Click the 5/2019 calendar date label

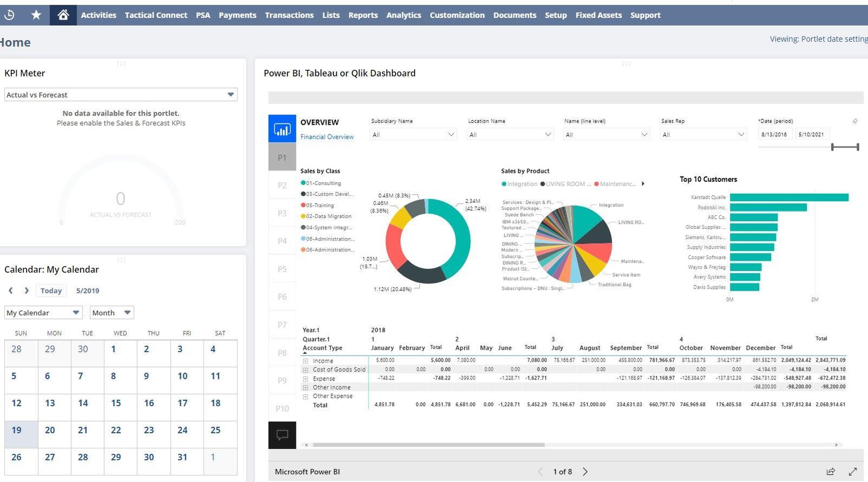[x=87, y=291]
